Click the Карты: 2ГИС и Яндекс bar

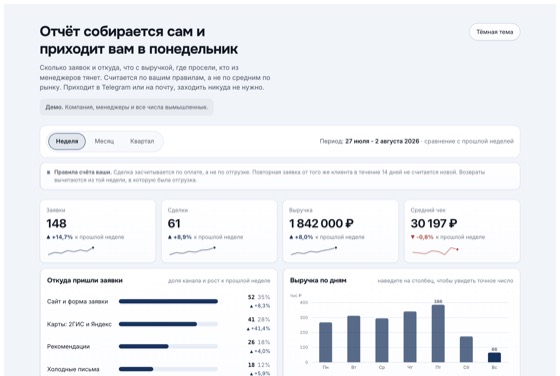tap(168, 324)
